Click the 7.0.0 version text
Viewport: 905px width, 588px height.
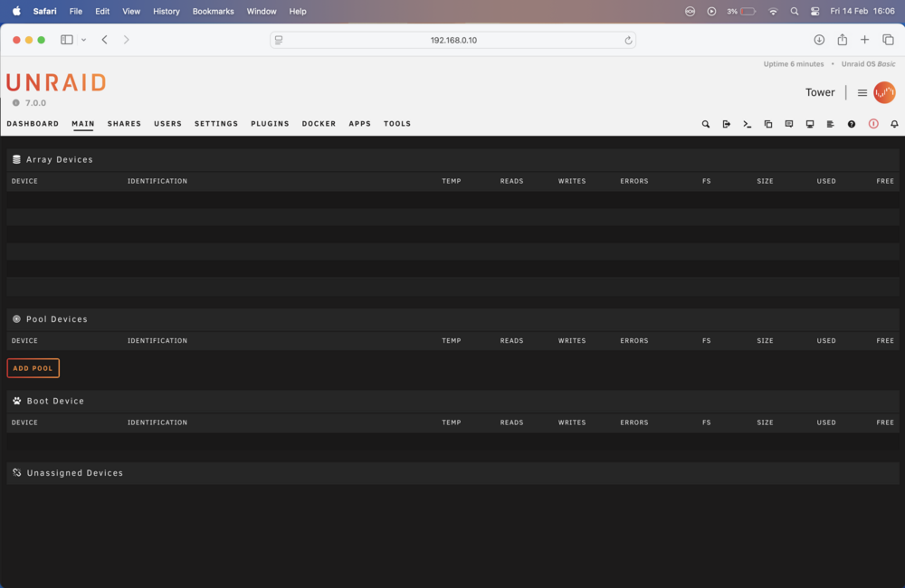35,103
